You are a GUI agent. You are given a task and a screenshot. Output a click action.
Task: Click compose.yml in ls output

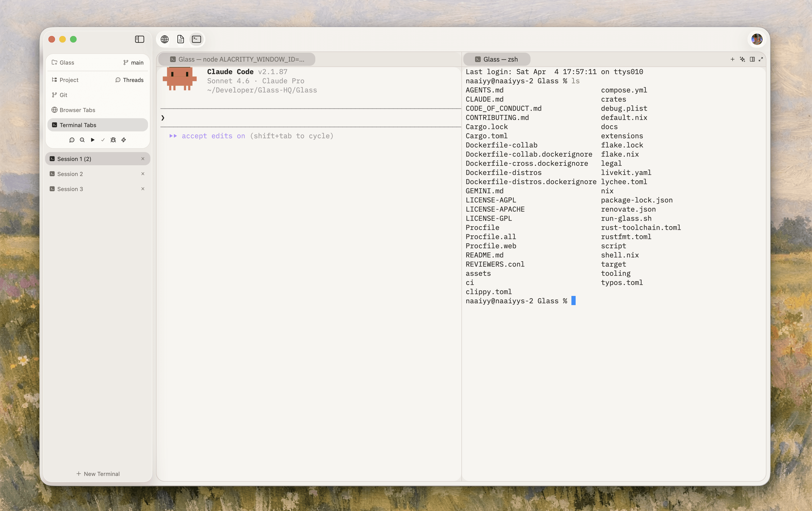tap(624, 90)
